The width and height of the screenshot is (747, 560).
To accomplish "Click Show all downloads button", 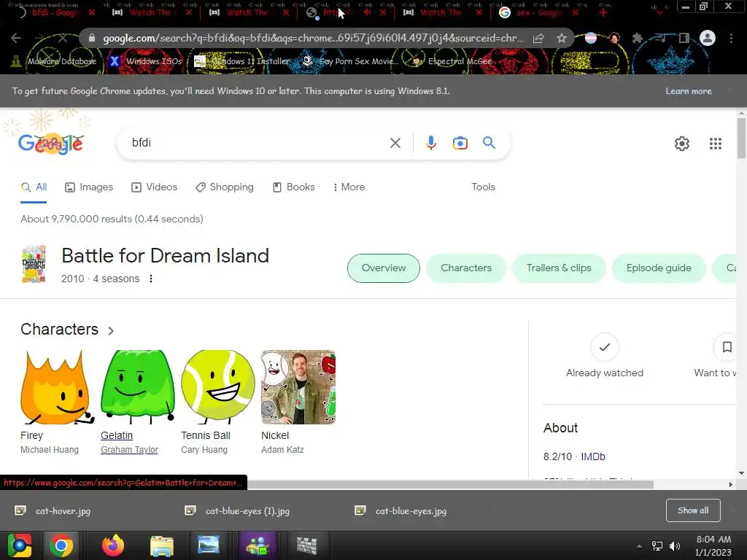I will click(693, 510).
